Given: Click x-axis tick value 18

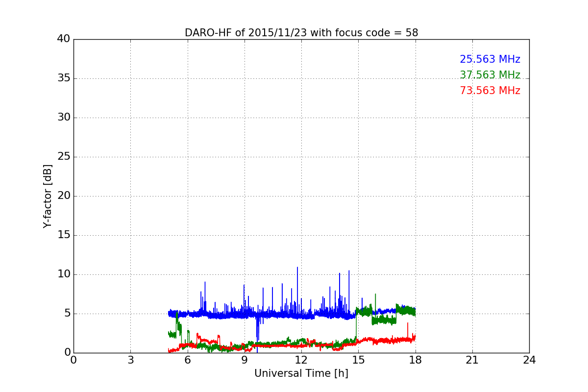Looking at the screenshot, I should [416, 360].
